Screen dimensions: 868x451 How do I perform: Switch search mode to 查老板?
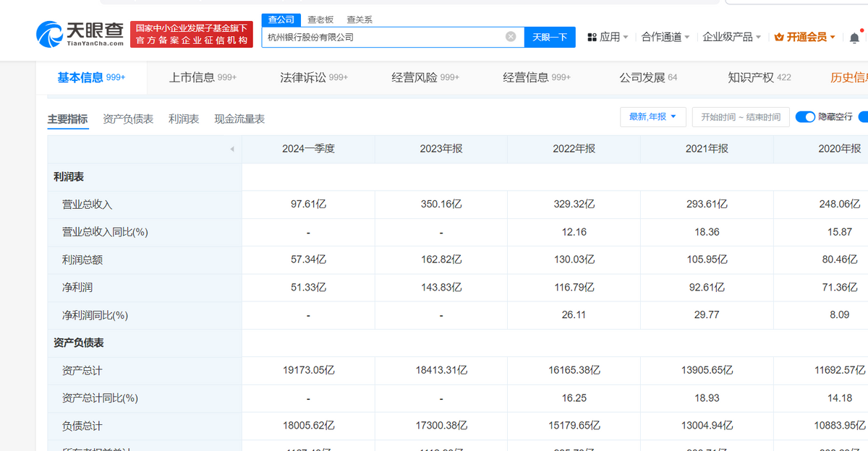pyautogui.click(x=320, y=20)
